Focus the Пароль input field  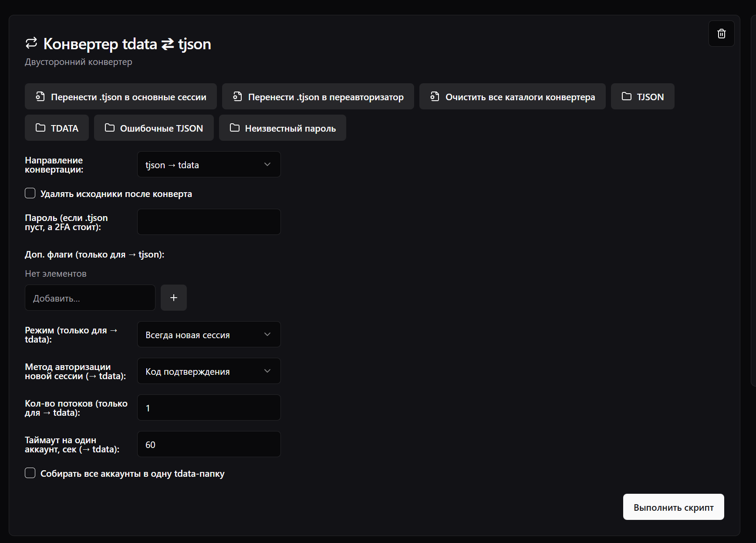(x=209, y=222)
